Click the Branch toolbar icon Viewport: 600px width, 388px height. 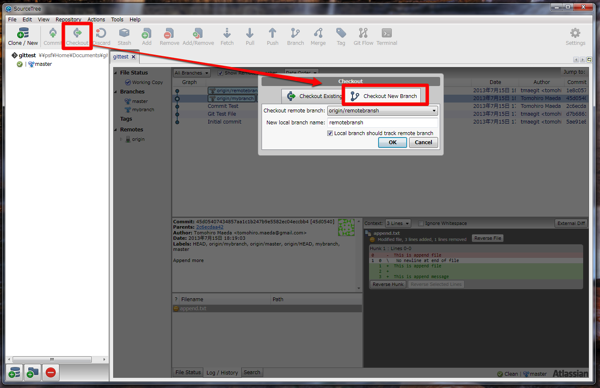pyautogui.click(x=295, y=36)
